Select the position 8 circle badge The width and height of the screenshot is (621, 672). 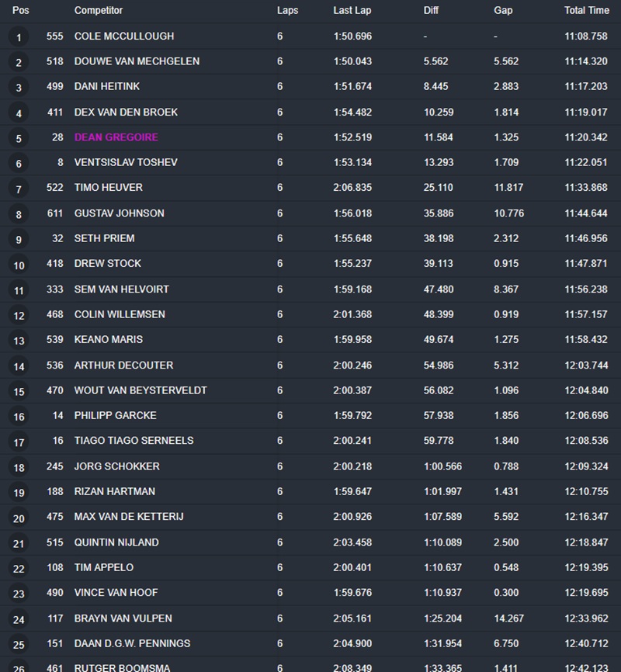tap(19, 214)
